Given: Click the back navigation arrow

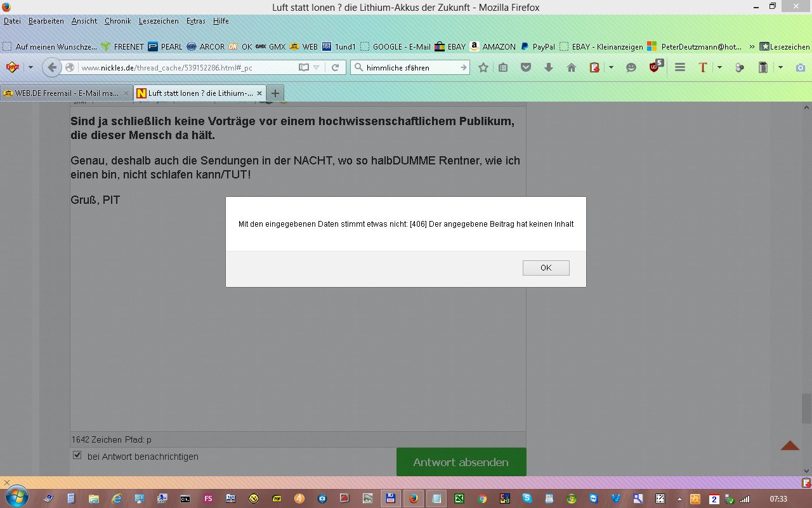Looking at the screenshot, I should point(53,67).
